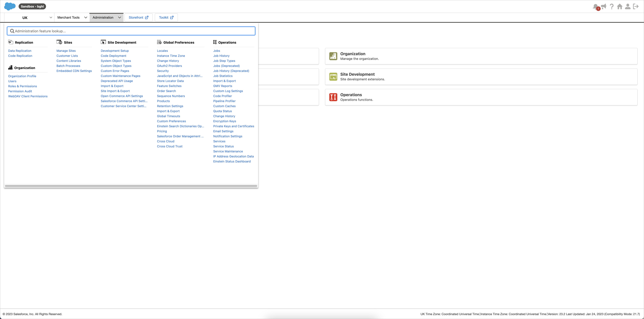Open IP Address Geolocation Data
The height and width of the screenshot is (319, 644).
tap(233, 157)
